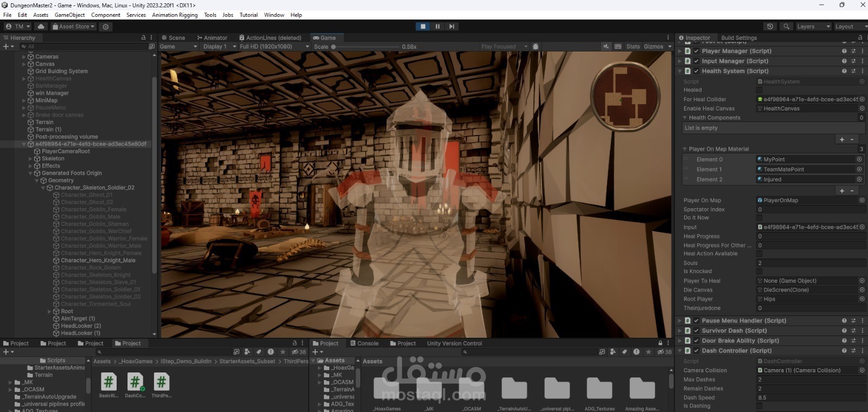The height and width of the screenshot is (412, 868).
Task: Disable the Input Manager script checkbox
Action: tap(696, 61)
